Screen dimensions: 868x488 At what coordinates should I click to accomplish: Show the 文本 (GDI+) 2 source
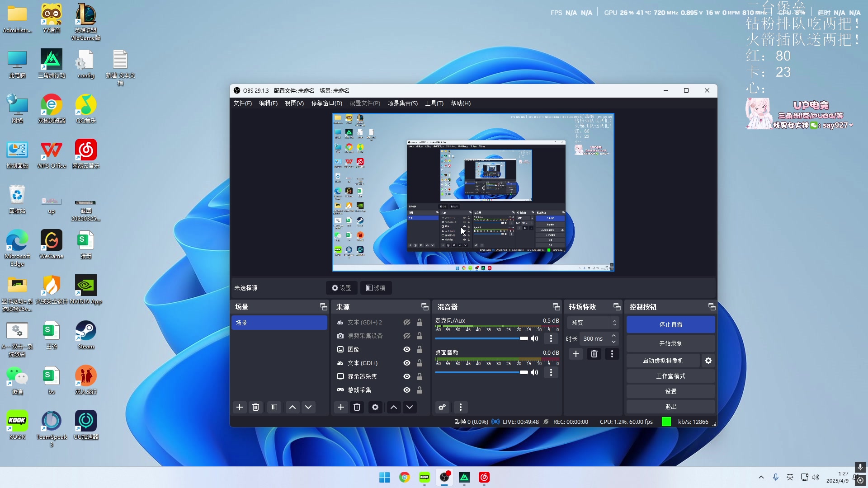(407, 322)
